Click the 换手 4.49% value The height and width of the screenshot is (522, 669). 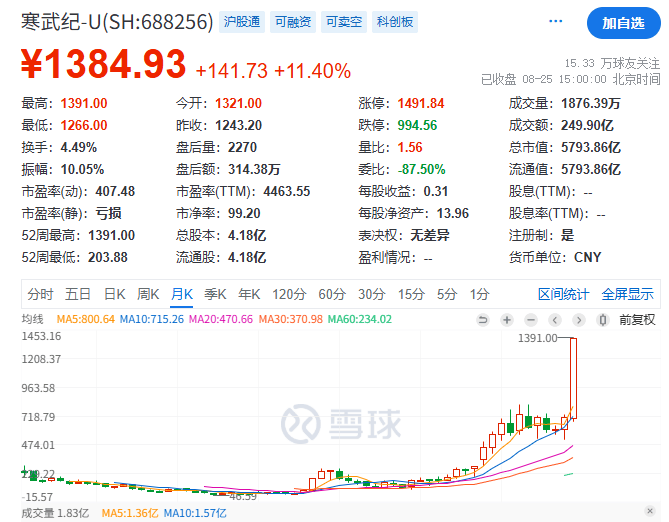point(79,148)
